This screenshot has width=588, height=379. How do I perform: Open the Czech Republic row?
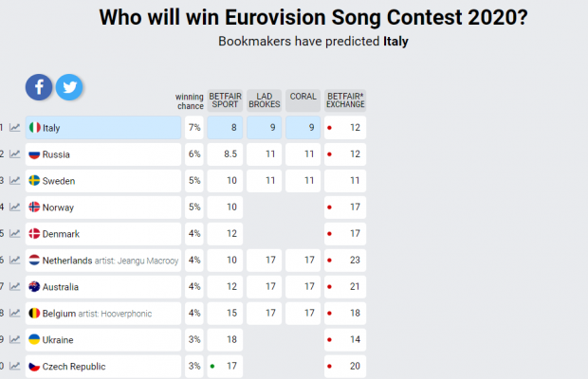tap(103, 367)
